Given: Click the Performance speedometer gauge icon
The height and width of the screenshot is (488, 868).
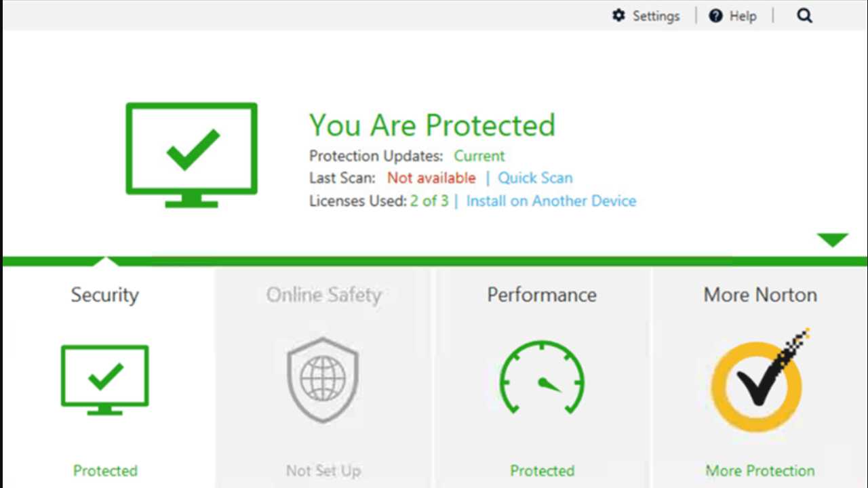Looking at the screenshot, I should coord(542,378).
